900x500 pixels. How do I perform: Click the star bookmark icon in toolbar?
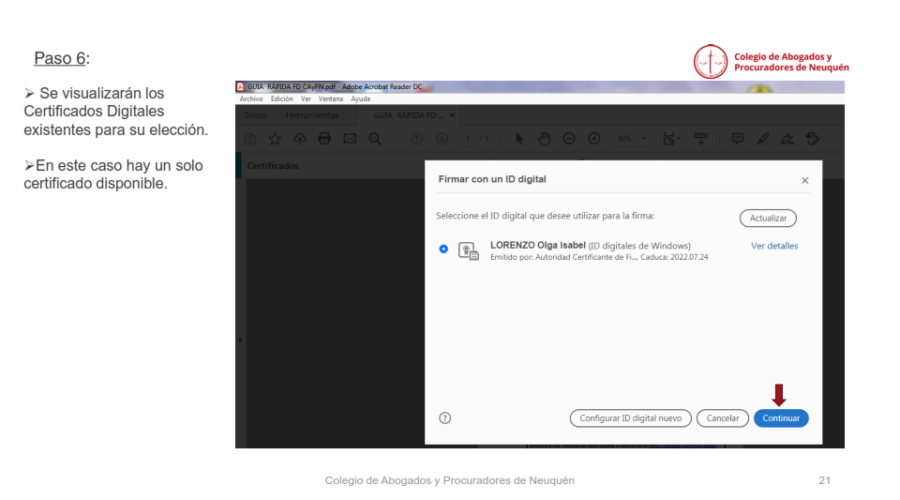[x=275, y=138]
